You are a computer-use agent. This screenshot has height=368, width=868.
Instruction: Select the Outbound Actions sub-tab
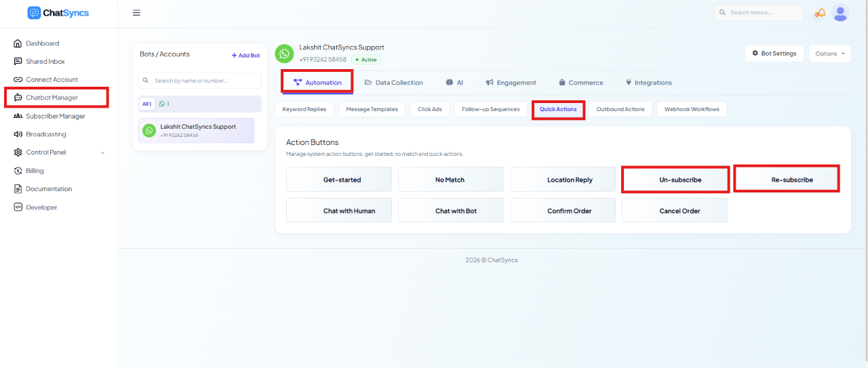click(620, 109)
